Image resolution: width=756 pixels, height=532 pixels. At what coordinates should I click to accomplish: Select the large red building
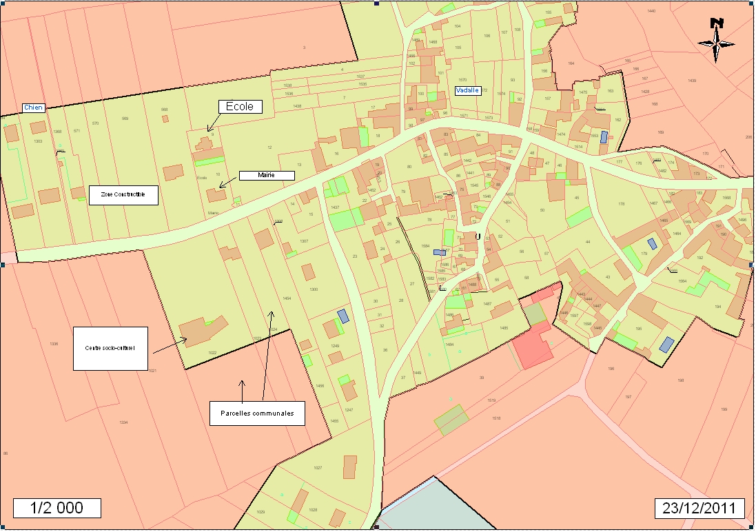[x=532, y=347]
